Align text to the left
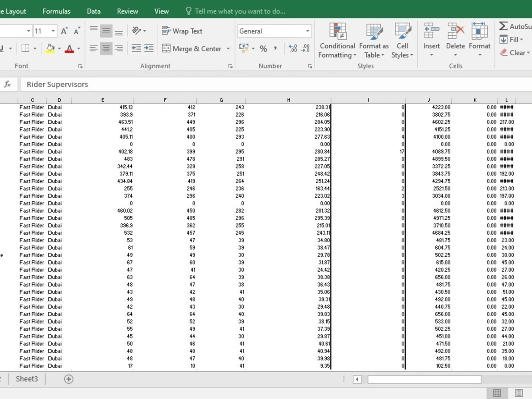This screenshot has width=532, height=399. 94,48
